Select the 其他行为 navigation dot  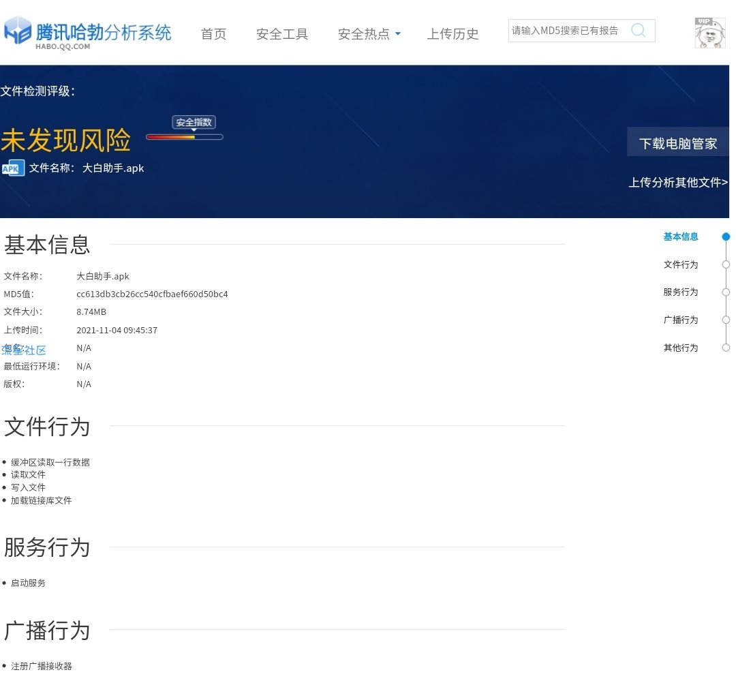click(x=726, y=348)
